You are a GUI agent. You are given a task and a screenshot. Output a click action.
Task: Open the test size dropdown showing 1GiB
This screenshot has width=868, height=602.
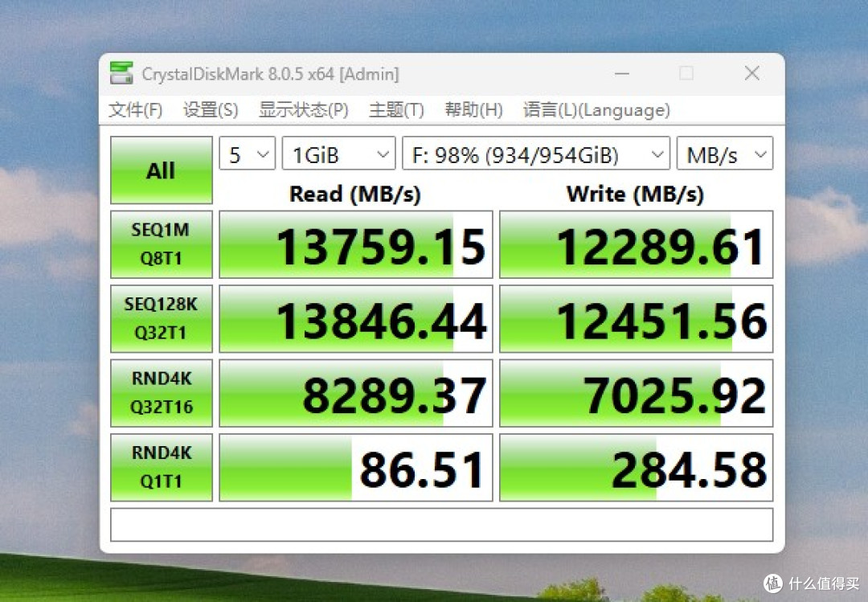point(339,154)
